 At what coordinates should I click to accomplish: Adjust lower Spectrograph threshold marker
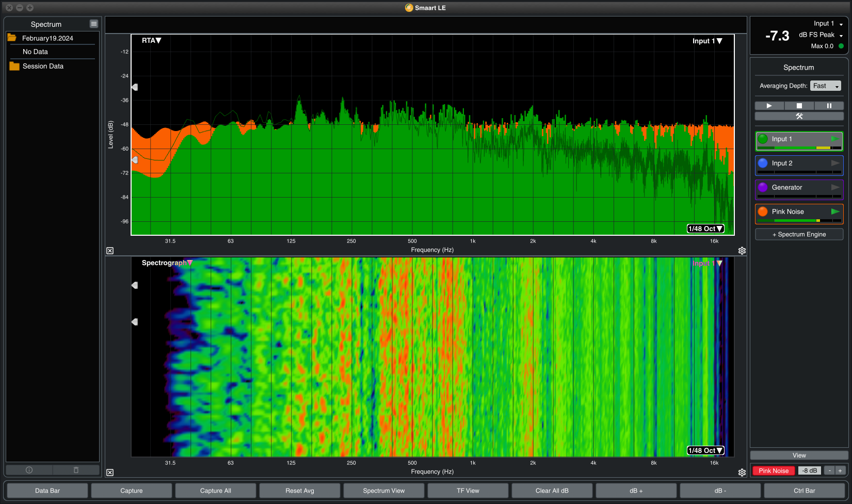pos(135,322)
